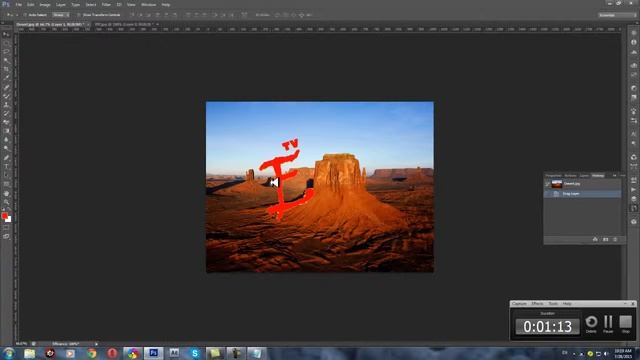640x360 pixels.
Task: Delete current state in History panel
Action: click(616, 240)
